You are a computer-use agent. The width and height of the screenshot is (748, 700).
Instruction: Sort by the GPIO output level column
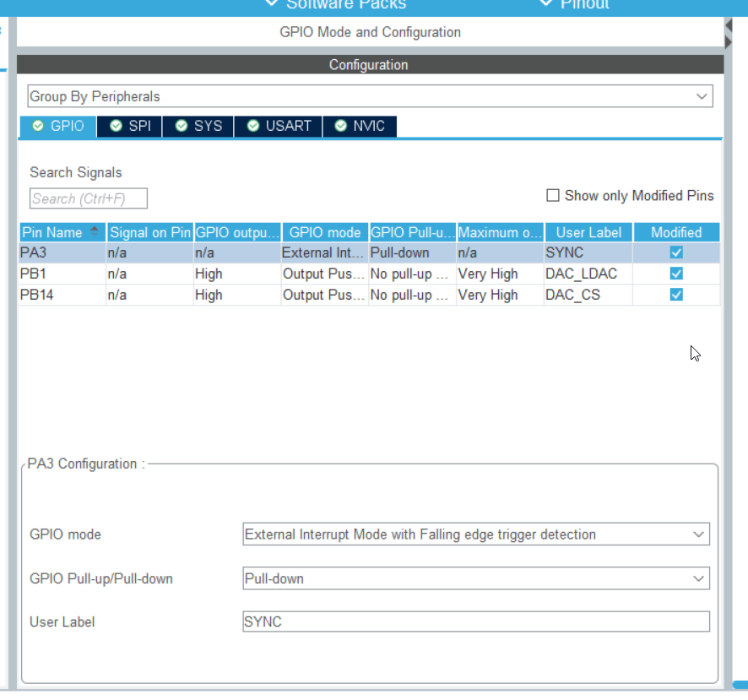[x=237, y=232]
